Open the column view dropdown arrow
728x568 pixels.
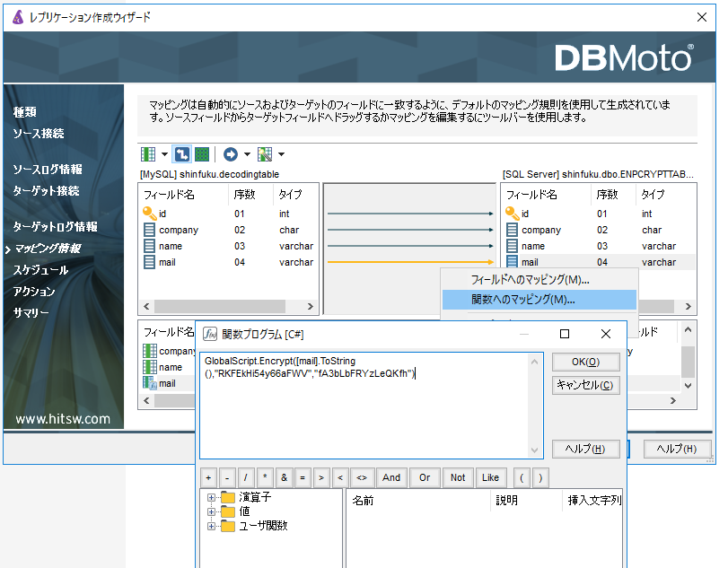(164, 154)
